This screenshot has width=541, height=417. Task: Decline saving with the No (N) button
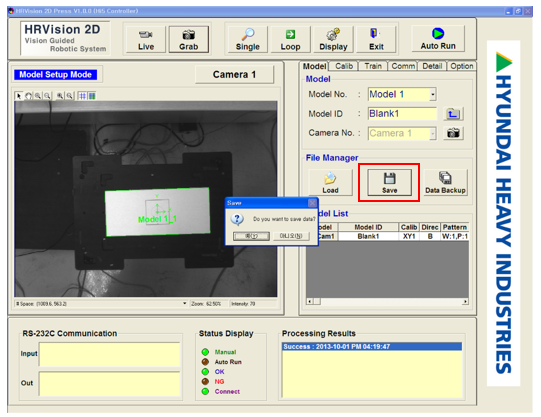(x=291, y=236)
